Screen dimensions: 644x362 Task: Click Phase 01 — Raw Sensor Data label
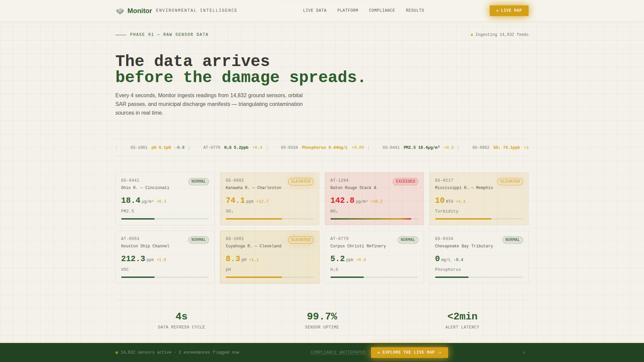pos(169,35)
